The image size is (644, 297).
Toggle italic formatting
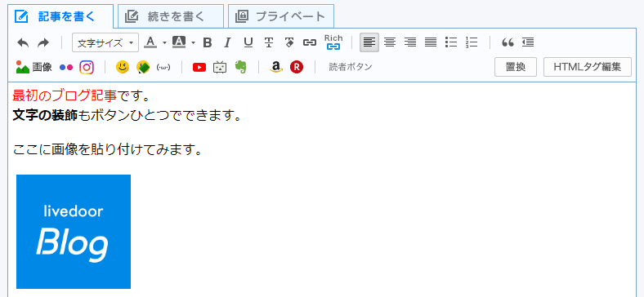pos(227,42)
